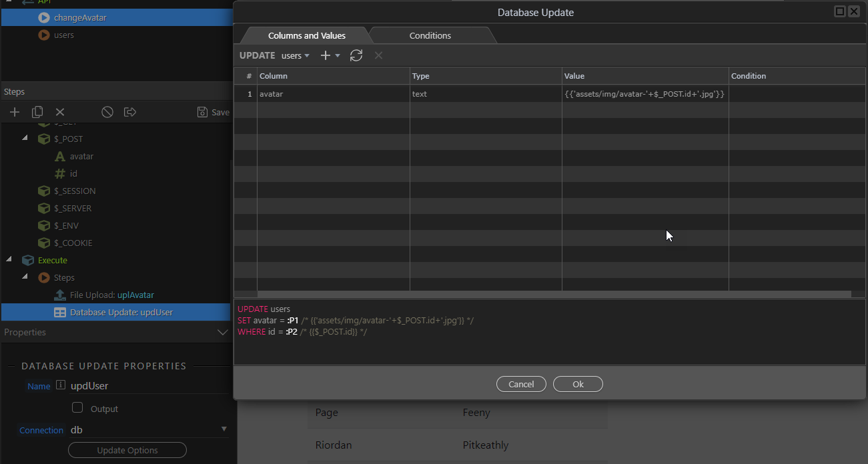Click the disable step icon
Viewport: 868px width, 464px height.
107,112
